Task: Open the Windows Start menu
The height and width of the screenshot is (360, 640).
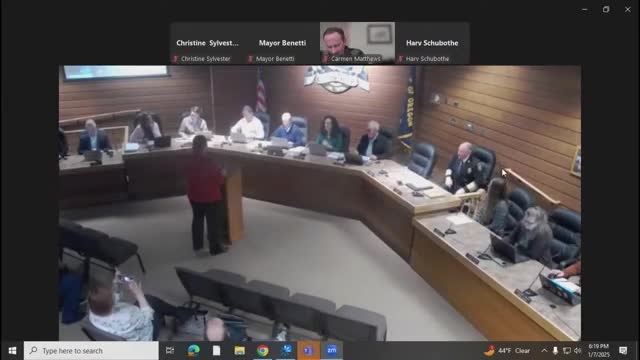Action: pyautogui.click(x=12, y=351)
